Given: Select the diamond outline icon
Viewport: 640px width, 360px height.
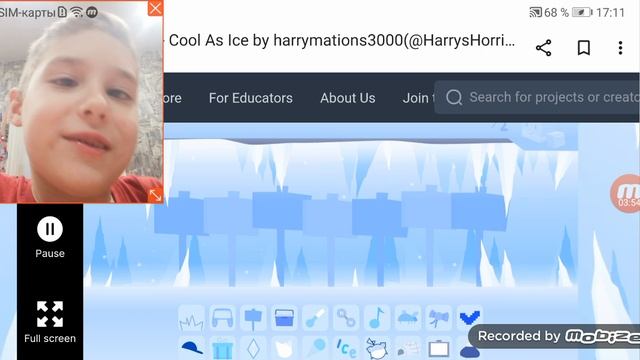Looking at the screenshot, I should (253, 348).
